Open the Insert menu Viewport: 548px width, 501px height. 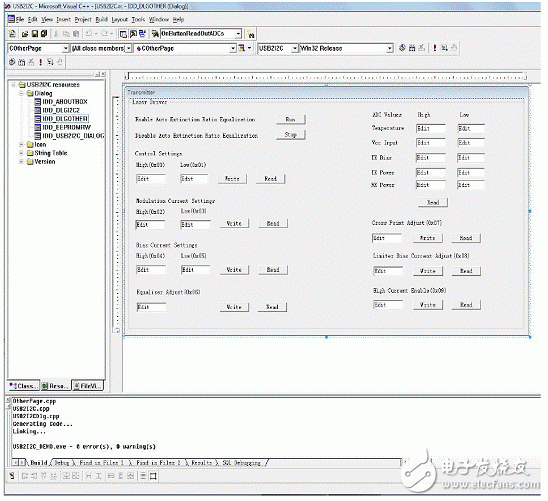click(63, 19)
